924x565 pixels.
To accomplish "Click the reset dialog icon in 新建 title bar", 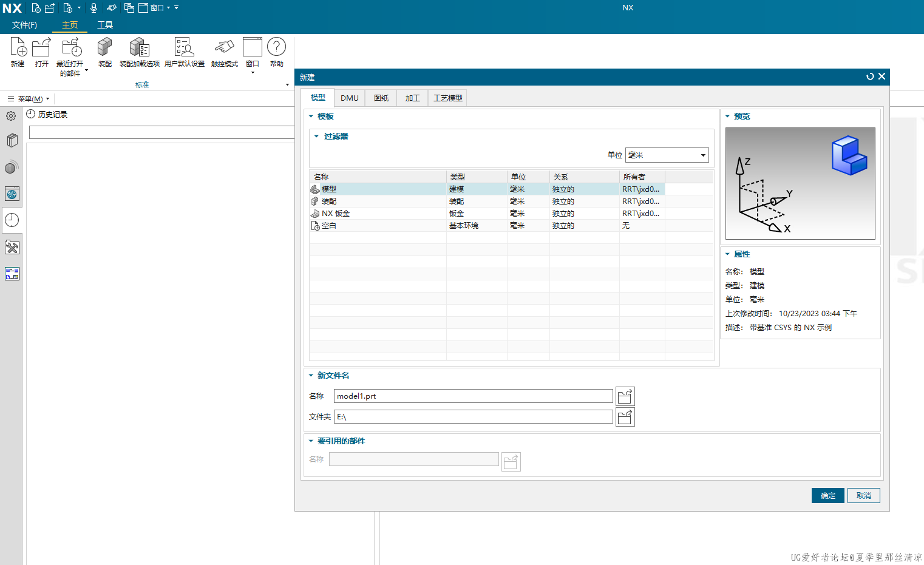I will (870, 76).
